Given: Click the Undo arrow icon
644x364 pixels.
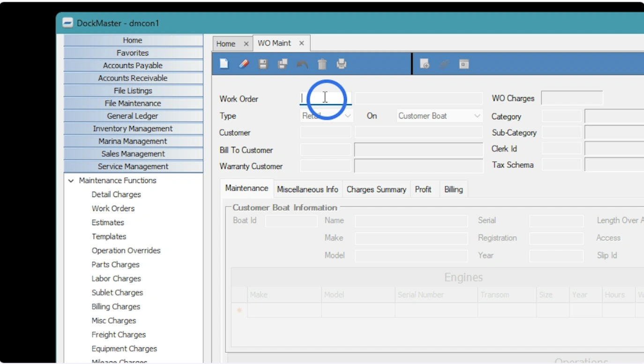Looking at the screenshot, I should [x=302, y=64].
